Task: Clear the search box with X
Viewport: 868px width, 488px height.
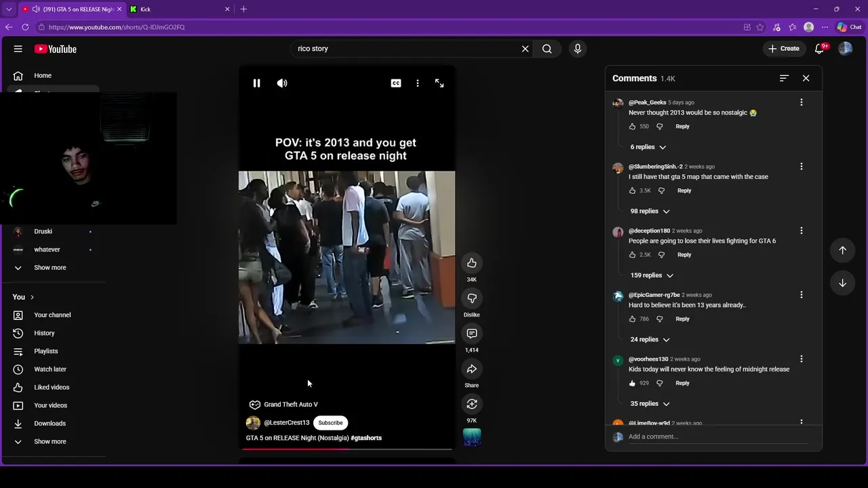Action: 525,49
